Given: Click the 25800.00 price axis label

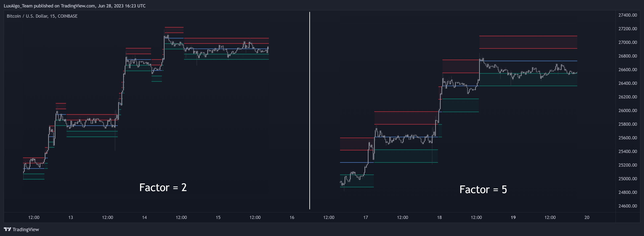Looking at the screenshot, I should [x=628, y=124].
